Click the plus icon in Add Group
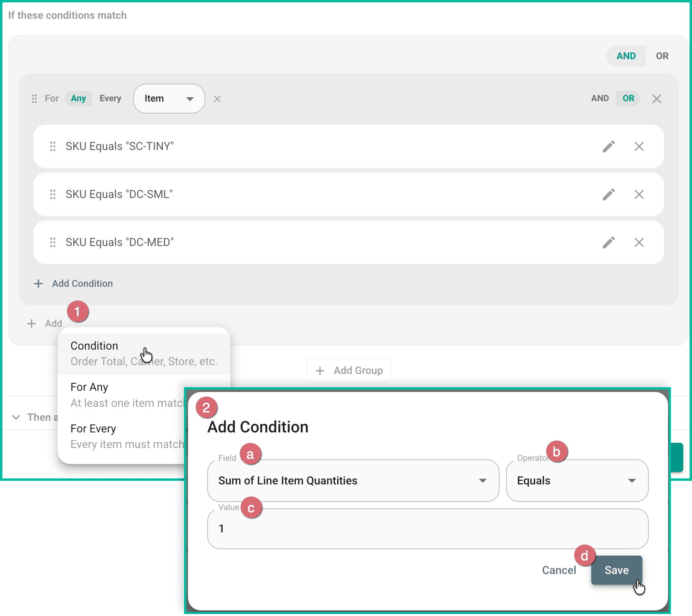This screenshot has height=616, width=692. pyautogui.click(x=320, y=371)
